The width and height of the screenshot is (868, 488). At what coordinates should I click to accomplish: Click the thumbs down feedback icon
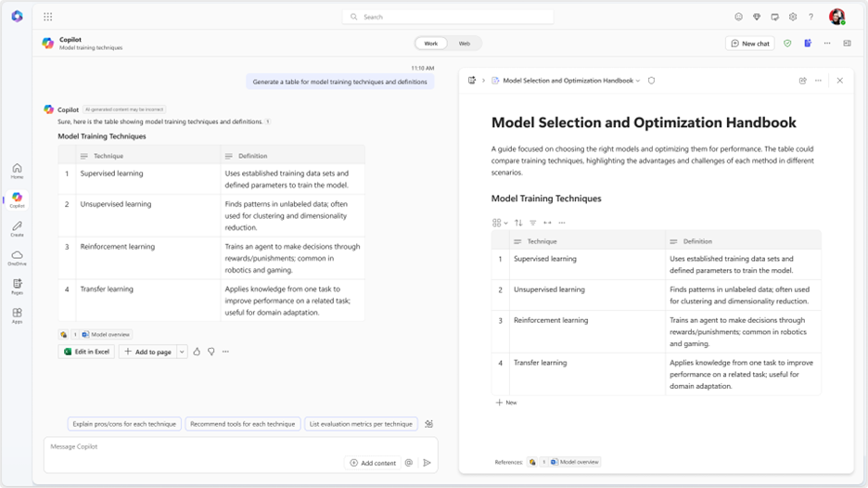click(211, 352)
